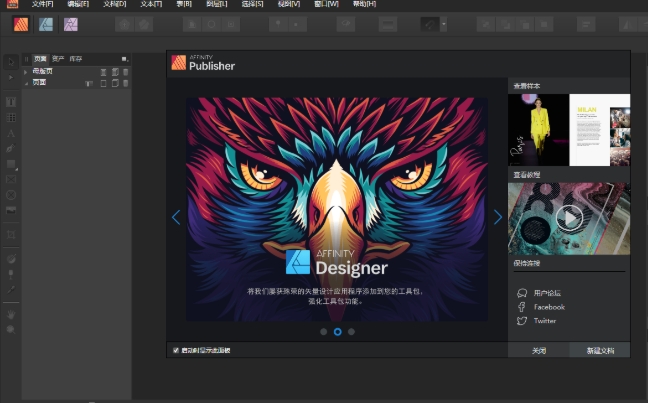Click trash icon in pages row
Viewport: 648px width, 403px height.
click(126, 83)
